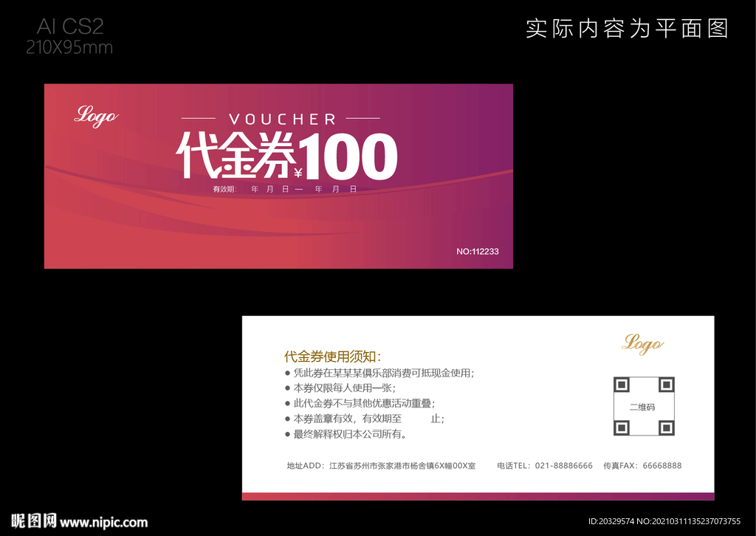Click the 实际内容为平面图 caption
The width and height of the screenshot is (756, 536).
(x=626, y=29)
